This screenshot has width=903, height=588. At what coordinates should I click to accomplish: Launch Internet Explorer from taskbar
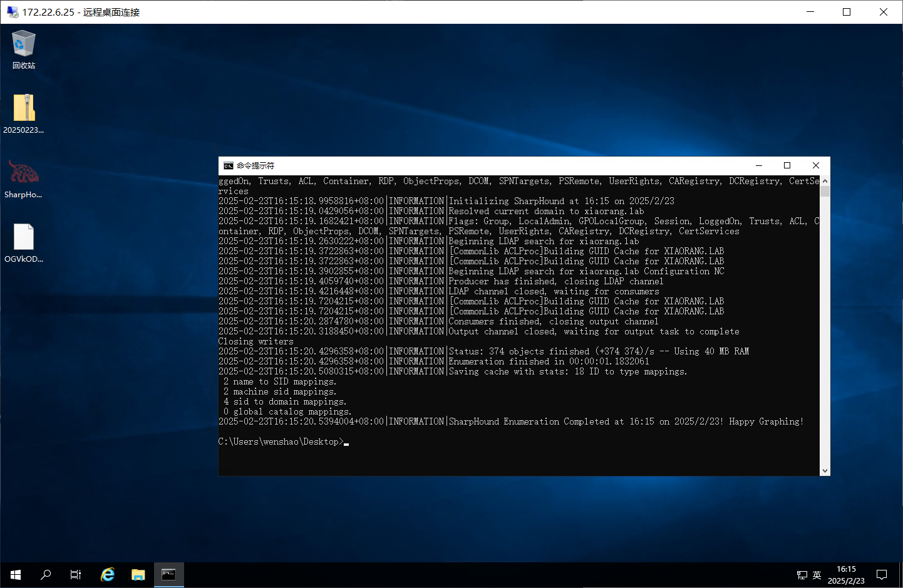(x=108, y=574)
